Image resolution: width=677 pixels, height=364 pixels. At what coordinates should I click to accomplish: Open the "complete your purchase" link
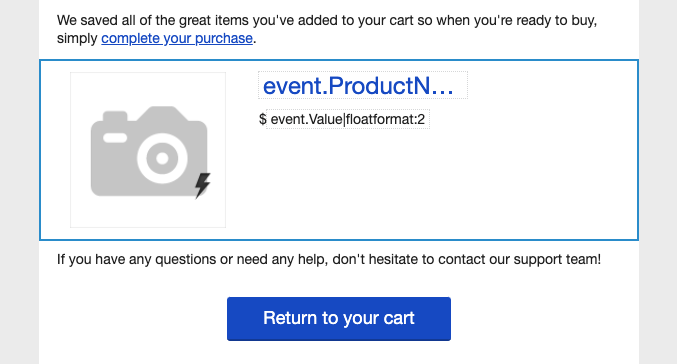coord(177,38)
